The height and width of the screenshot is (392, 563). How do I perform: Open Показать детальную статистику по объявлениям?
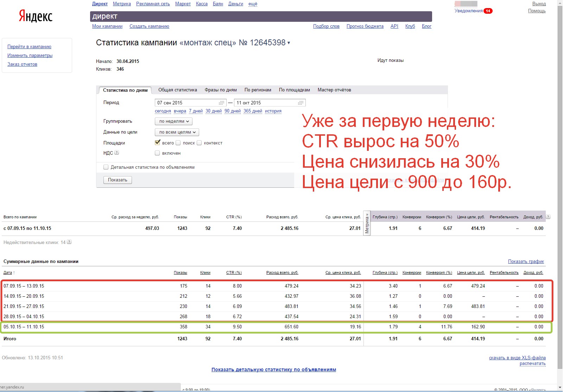click(274, 369)
